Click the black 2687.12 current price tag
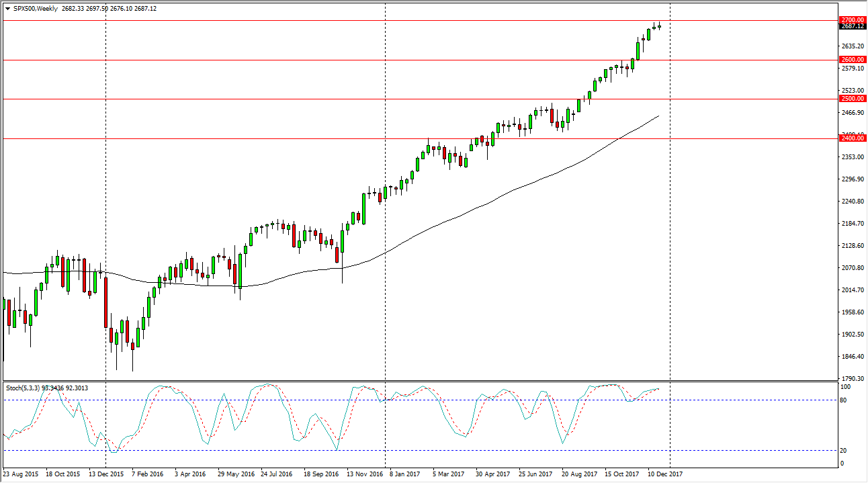Screen dimensions: 868x483 point(852,26)
